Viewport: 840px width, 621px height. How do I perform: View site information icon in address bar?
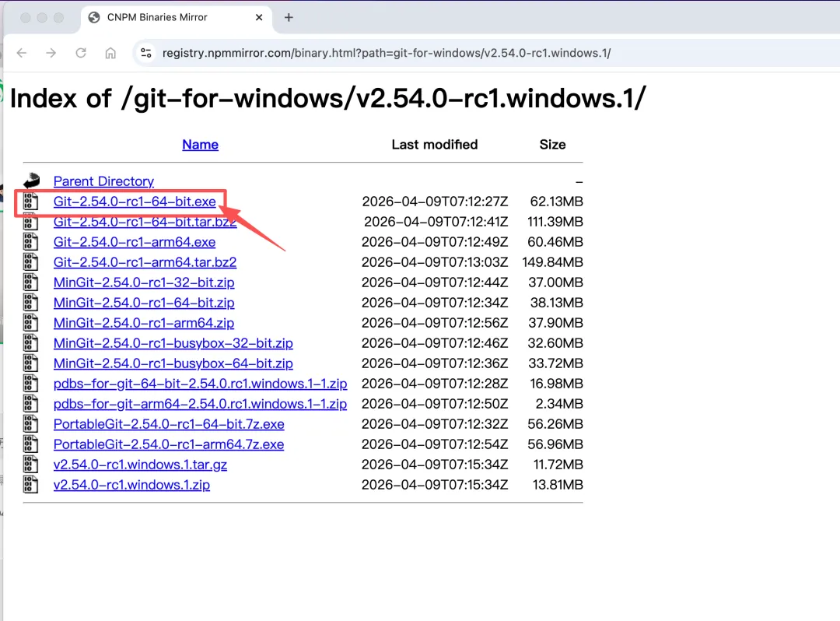point(145,53)
